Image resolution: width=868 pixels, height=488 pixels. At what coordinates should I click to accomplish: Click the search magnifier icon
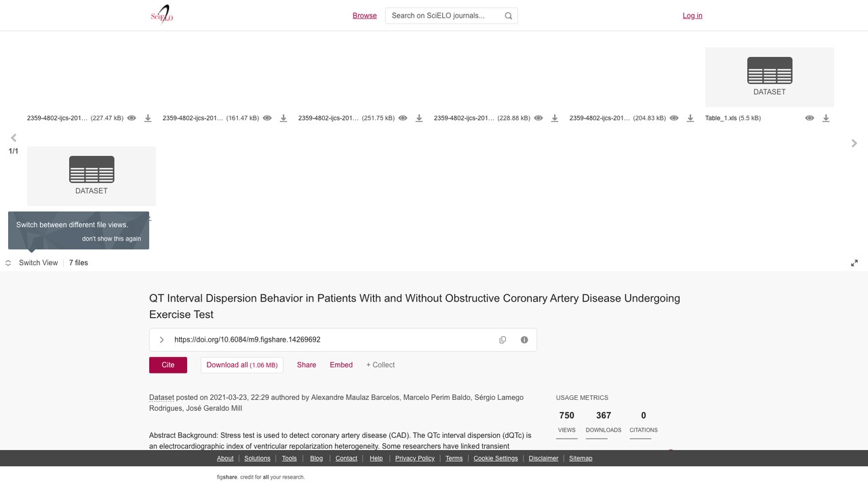[x=509, y=16]
